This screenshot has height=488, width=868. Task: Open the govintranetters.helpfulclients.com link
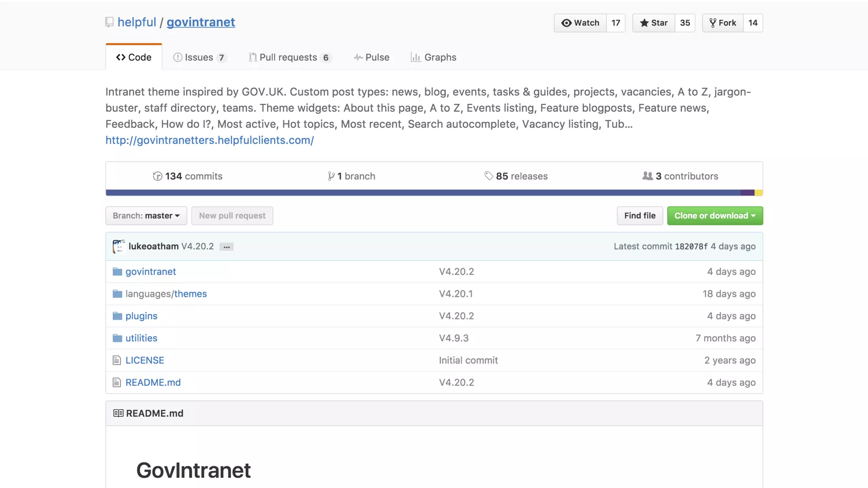click(209, 140)
